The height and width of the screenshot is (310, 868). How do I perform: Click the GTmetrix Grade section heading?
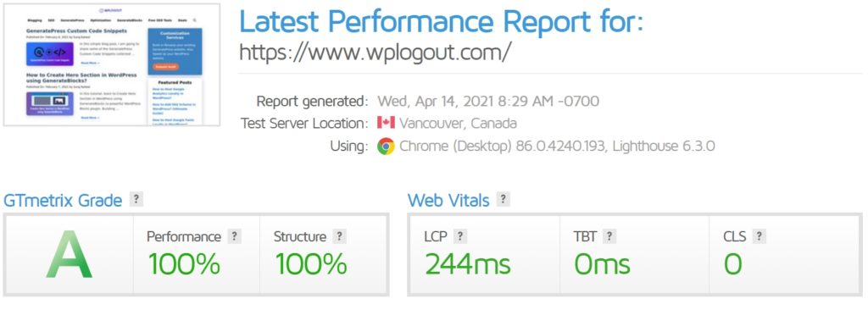[63, 201]
